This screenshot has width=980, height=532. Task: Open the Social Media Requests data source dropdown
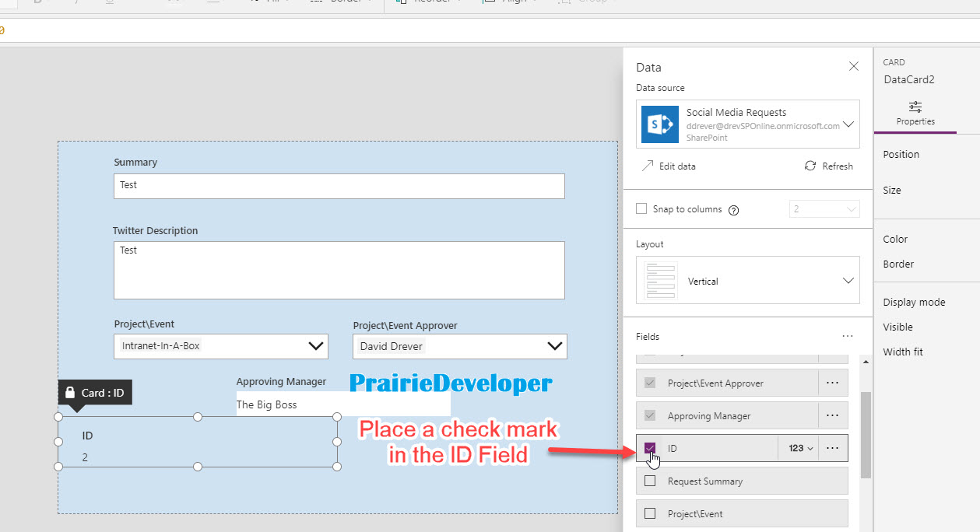pyautogui.click(x=848, y=124)
